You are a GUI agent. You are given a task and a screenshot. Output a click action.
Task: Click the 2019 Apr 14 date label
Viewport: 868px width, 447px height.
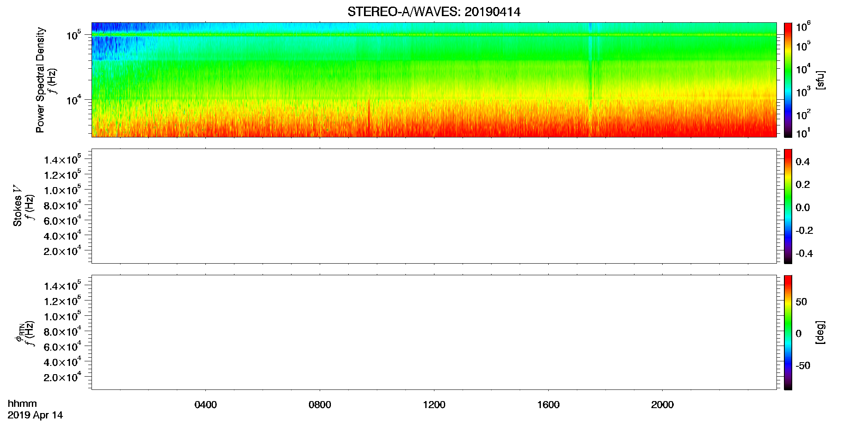coord(35,415)
